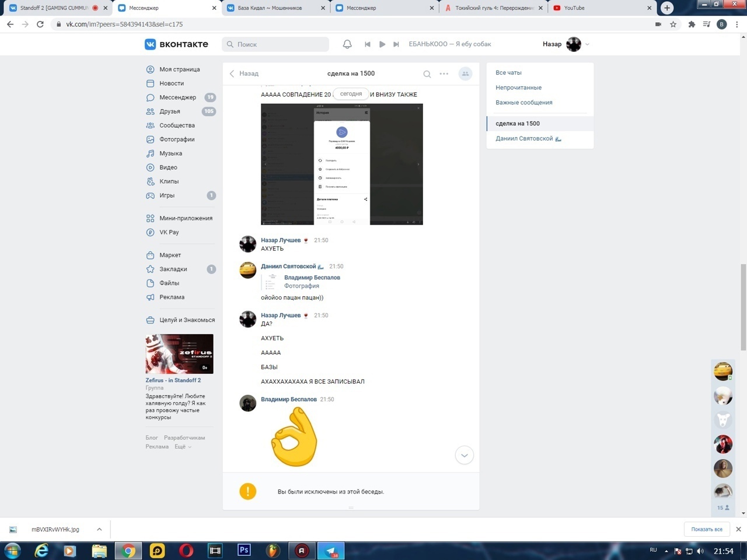Click the notifications bell icon
The image size is (747, 560).
(347, 44)
